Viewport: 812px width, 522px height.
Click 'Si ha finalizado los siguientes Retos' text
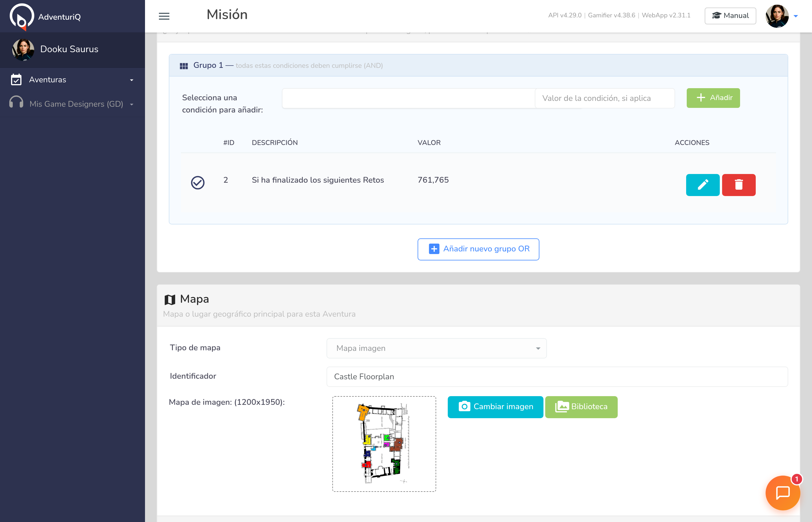pos(318,180)
